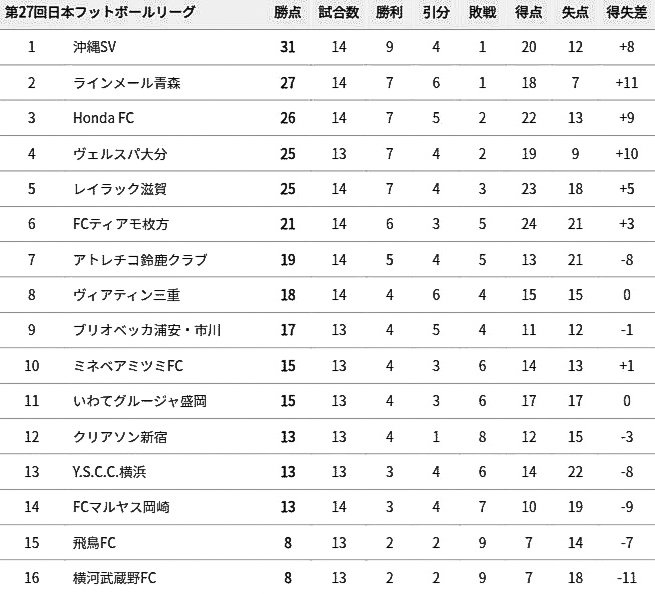Open FCティアモ枚方 team entry
Image resolution: width=655 pixels, height=594 pixels.
click(121, 224)
